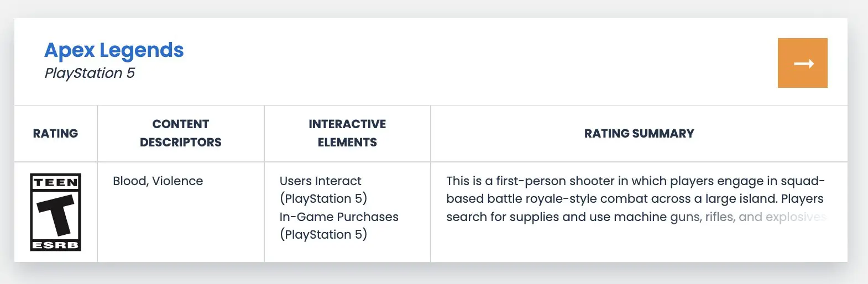Open the Apex Legends title link

114,50
